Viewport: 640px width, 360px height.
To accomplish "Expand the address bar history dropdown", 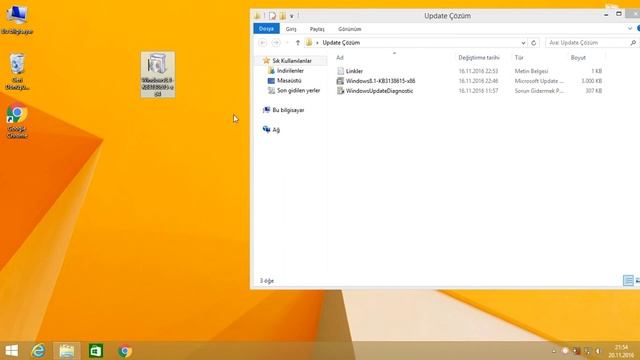I will pos(523,42).
